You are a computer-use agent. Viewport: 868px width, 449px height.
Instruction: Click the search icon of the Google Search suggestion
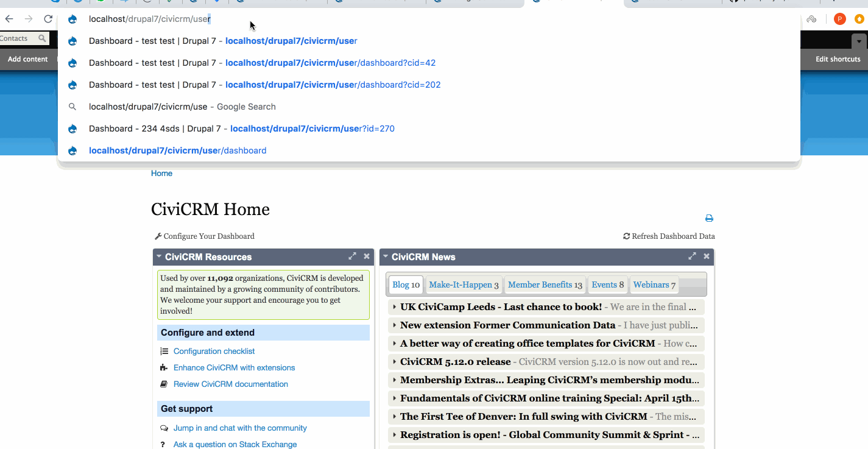pyautogui.click(x=72, y=107)
